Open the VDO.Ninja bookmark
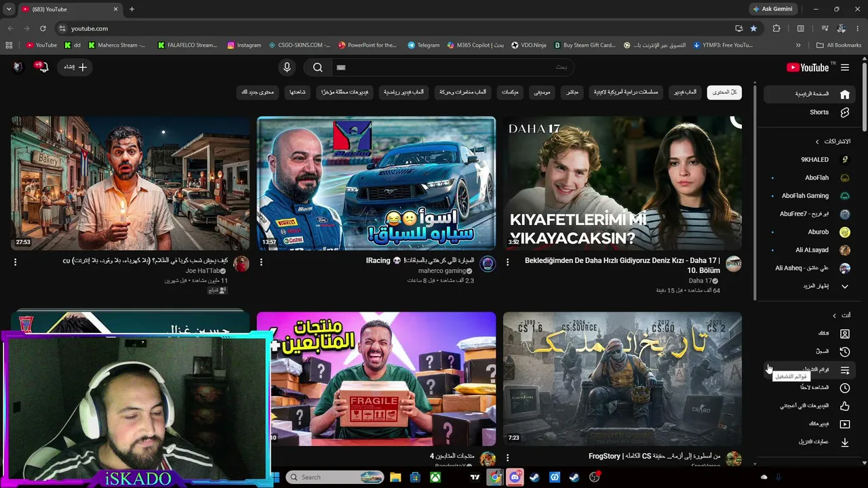The height and width of the screenshot is (488, 868). [x=529, y=45]
